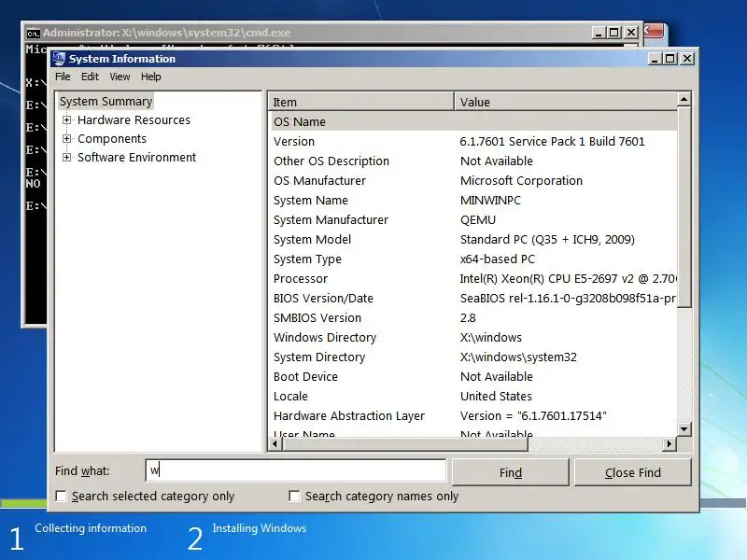Expand the Software Environment tree node
Screen dimensions: 747x560
point(66,157)
